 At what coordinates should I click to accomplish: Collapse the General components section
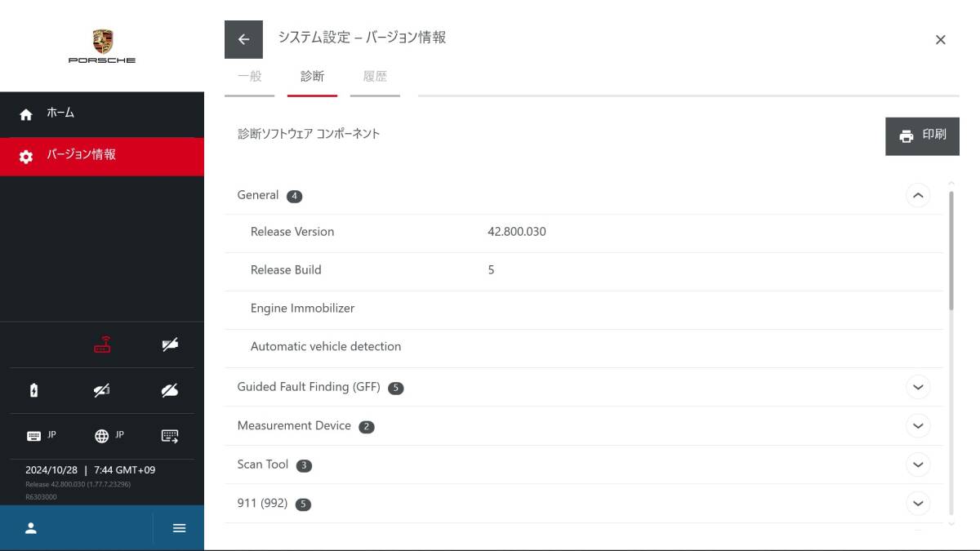pos(918,196)
